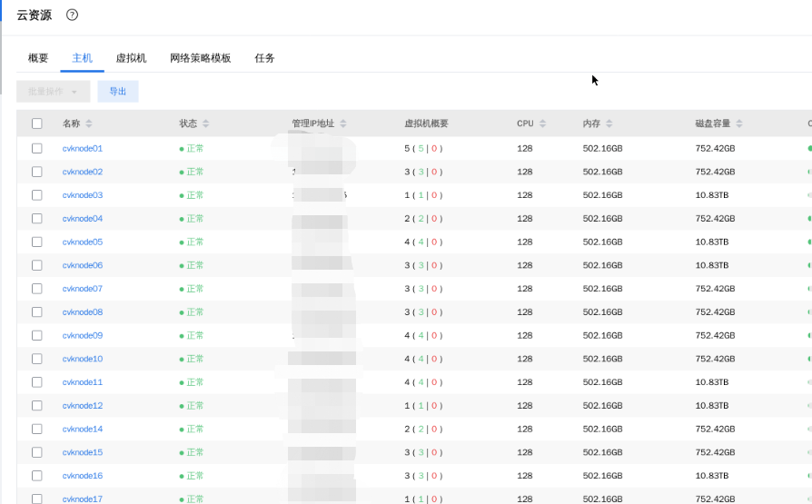Open host link cvknode16
The height and width of the screenshot is (504, 812).
pos(83,476)
